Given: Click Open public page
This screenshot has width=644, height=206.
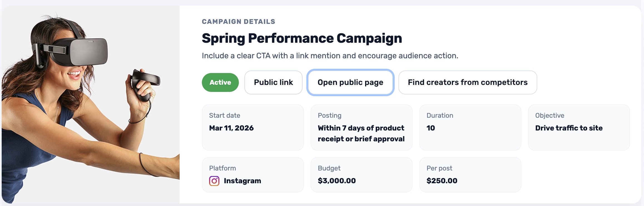Looking at the screenshot, I should (x=350, y=82).
